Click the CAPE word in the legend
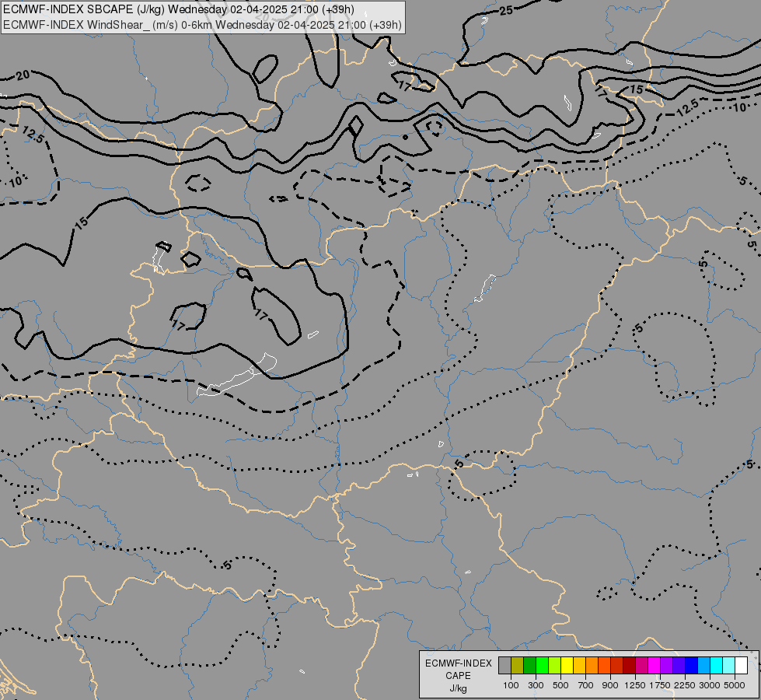 [x=458, y=676]
